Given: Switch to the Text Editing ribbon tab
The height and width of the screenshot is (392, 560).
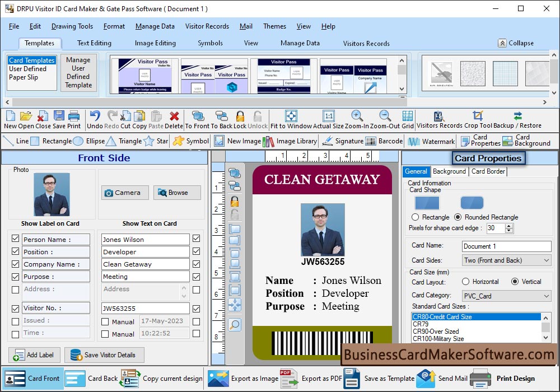Looking at the screenshot, I should 94,43.
